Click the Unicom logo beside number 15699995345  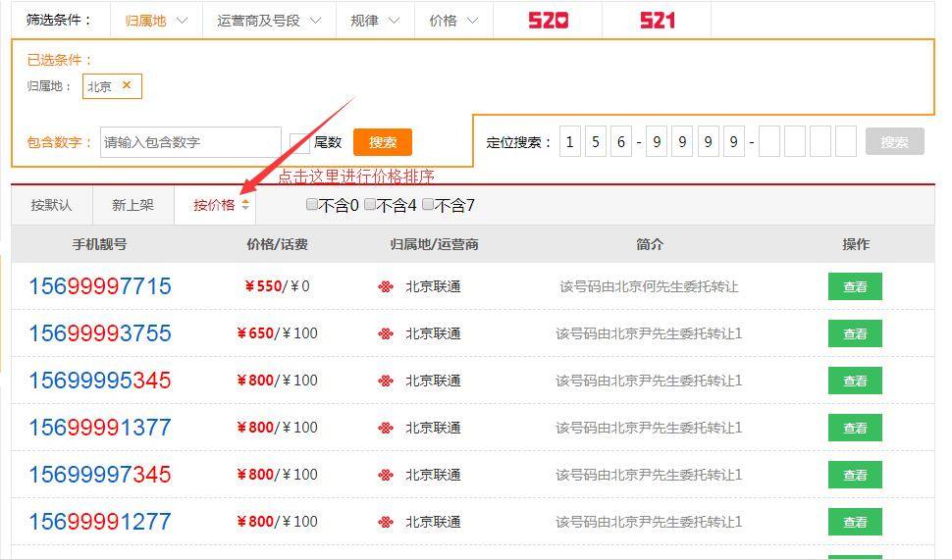pos(386,381)
